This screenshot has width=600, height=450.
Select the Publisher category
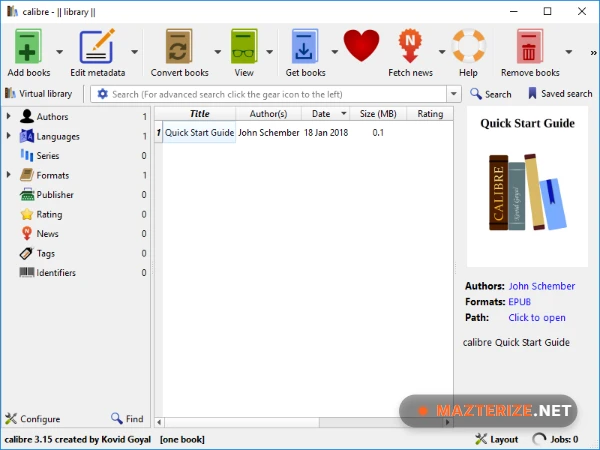[55, 195]
